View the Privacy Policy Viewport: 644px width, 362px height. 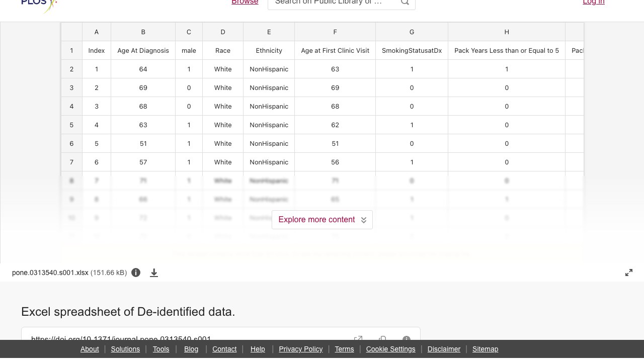[301, 349]
